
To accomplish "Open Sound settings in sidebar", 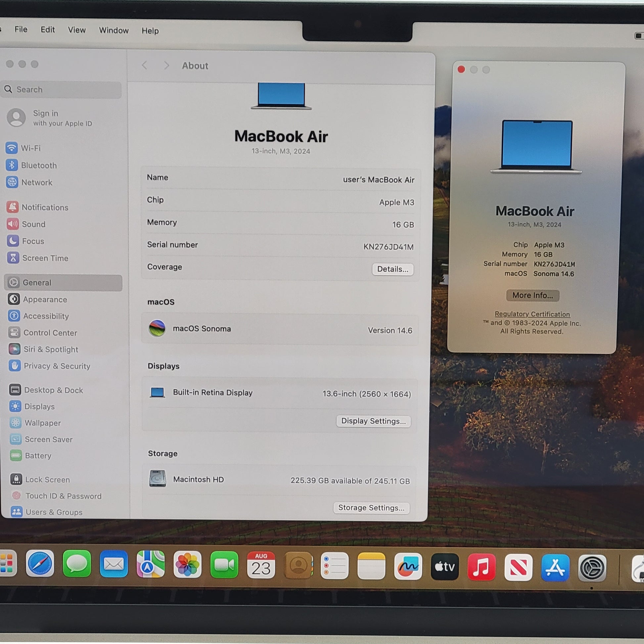I will pyautogui.click(x=26, y=224).
